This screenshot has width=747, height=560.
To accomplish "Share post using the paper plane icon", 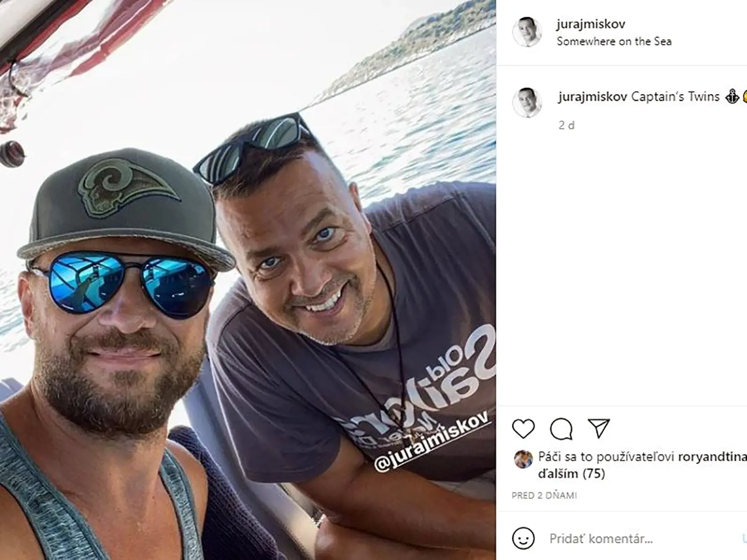I will pos(598,428).
